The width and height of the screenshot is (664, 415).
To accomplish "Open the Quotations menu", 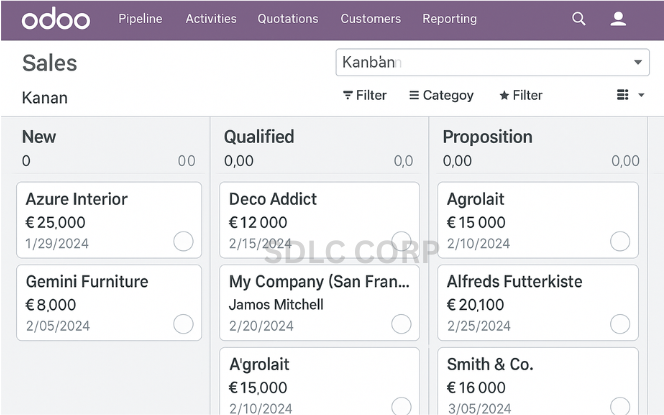I will point(288,19).
